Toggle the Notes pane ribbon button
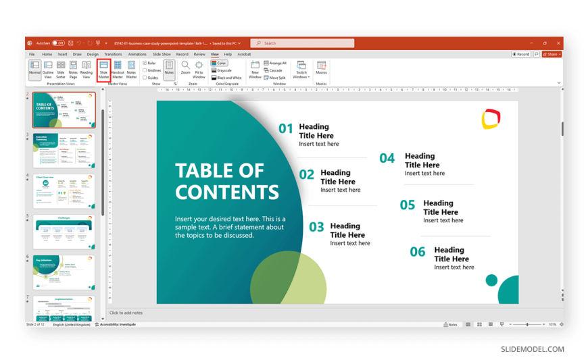This screenshot has height=364, width=588. (x=169, y=70)
